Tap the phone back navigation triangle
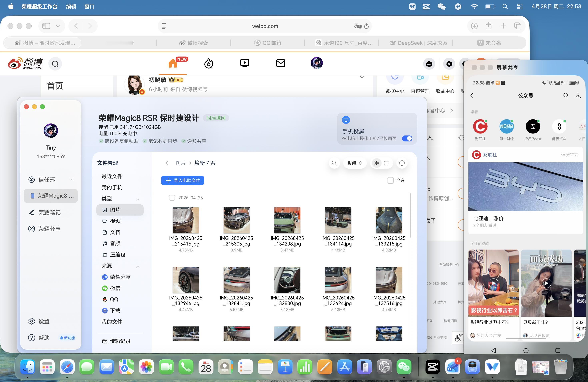 pos(494,350)
